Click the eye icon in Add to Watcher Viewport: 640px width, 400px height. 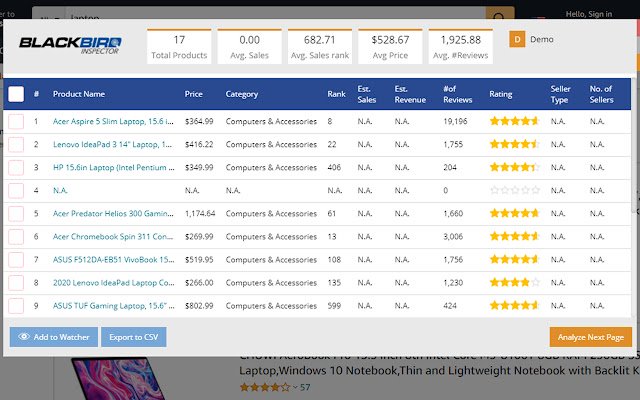coord(24,337)
